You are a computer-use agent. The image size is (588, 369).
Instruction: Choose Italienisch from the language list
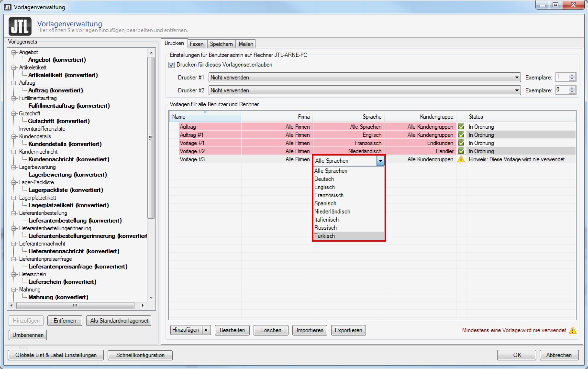(x=349, y=220)
